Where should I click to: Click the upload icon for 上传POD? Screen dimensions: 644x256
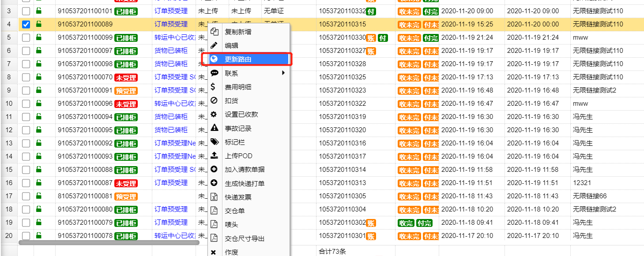pos(214,156)
